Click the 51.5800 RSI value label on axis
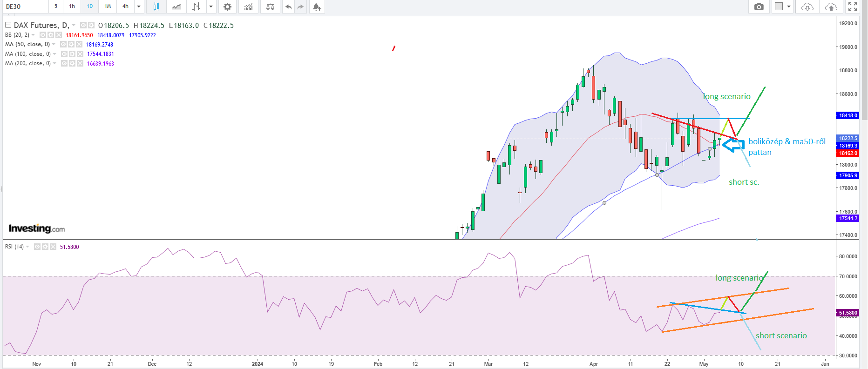 [848, 313]
